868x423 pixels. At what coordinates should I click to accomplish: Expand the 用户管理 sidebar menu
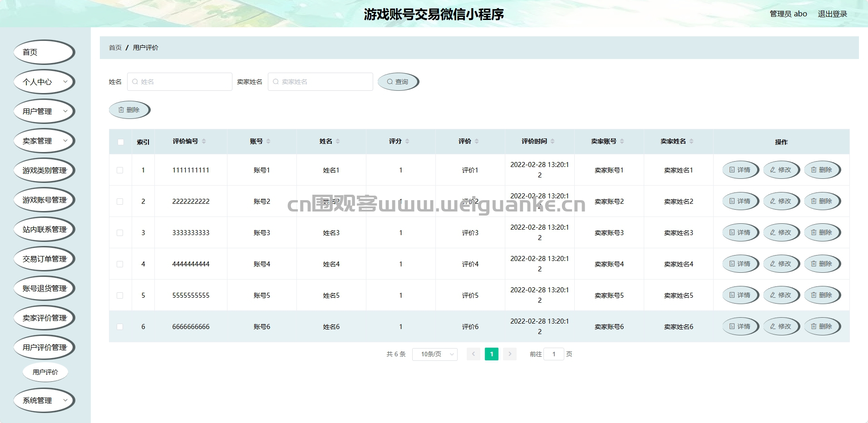point(44,111)
